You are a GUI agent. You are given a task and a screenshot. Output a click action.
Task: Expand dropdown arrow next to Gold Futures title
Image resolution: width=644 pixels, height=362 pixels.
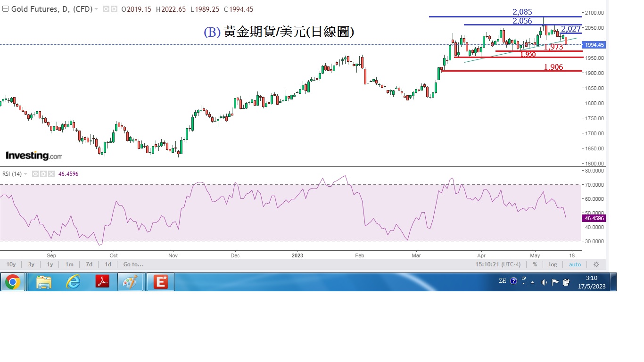(x=97, y=9)
